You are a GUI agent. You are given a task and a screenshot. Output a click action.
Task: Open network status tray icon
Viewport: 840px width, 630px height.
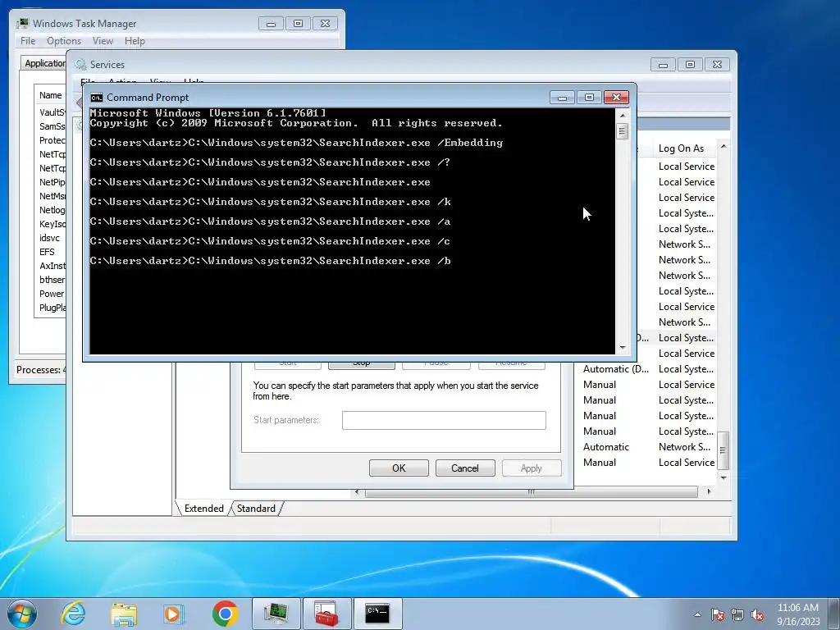point(737,614)
